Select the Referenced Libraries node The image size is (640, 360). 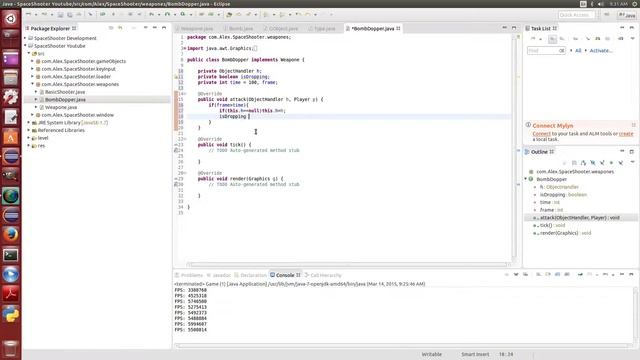click(61, 130)
